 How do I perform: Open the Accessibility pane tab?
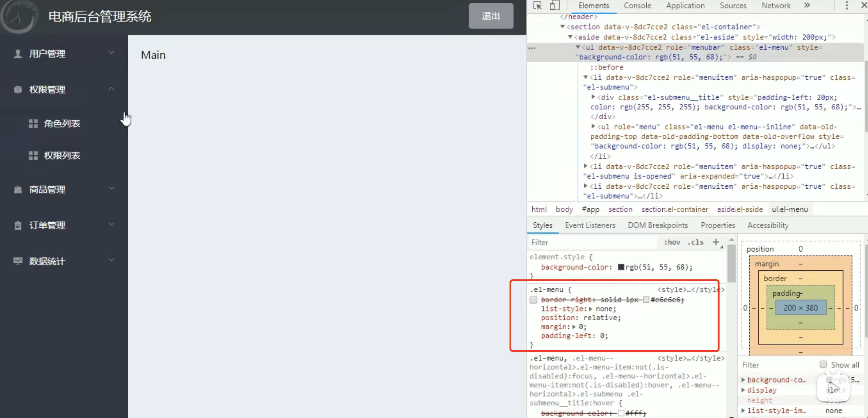click(768, 225)
